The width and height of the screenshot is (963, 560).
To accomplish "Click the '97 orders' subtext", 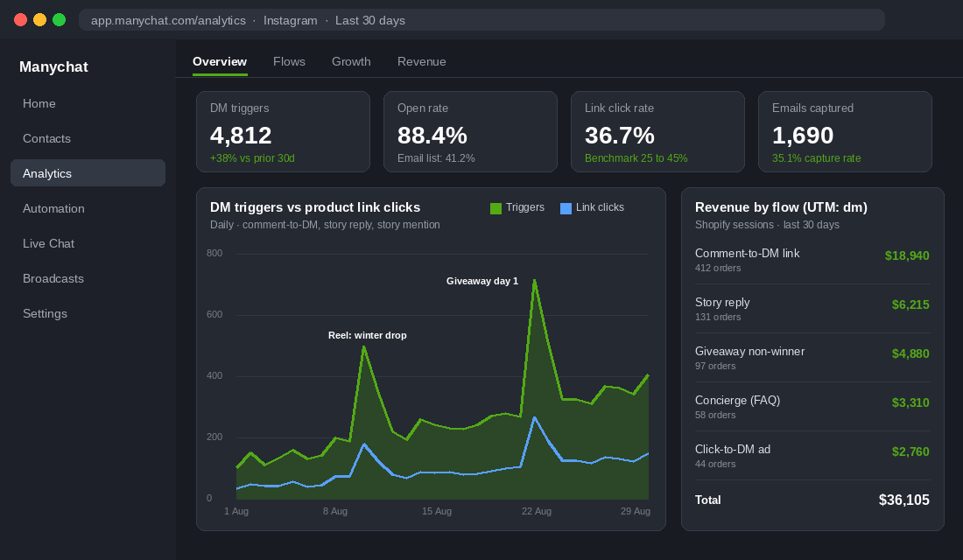I will pyautogui.click(x=715, y=367).
